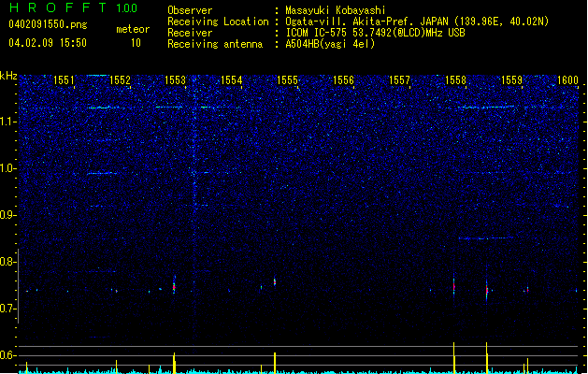
Task: Click the meteor echo just before 1553
Action: 174,286
